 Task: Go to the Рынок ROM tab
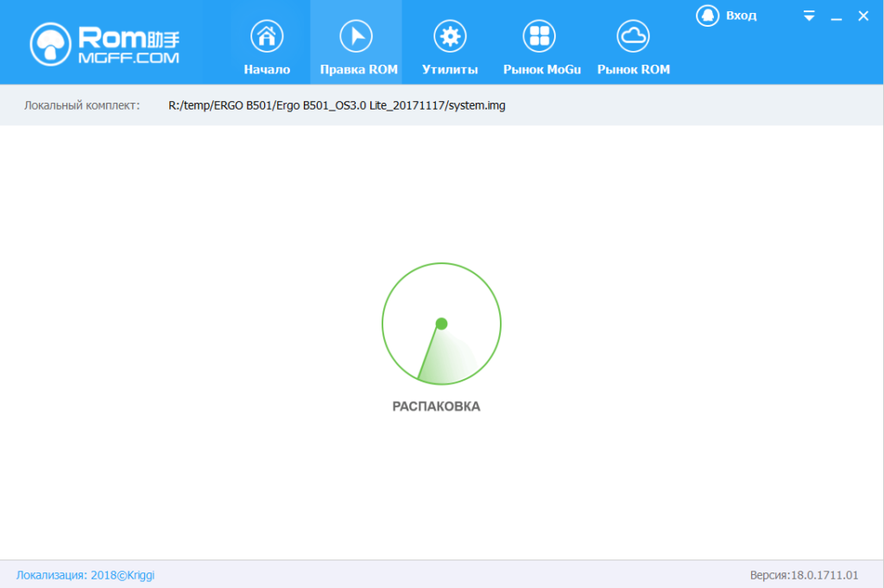(633, 47)
